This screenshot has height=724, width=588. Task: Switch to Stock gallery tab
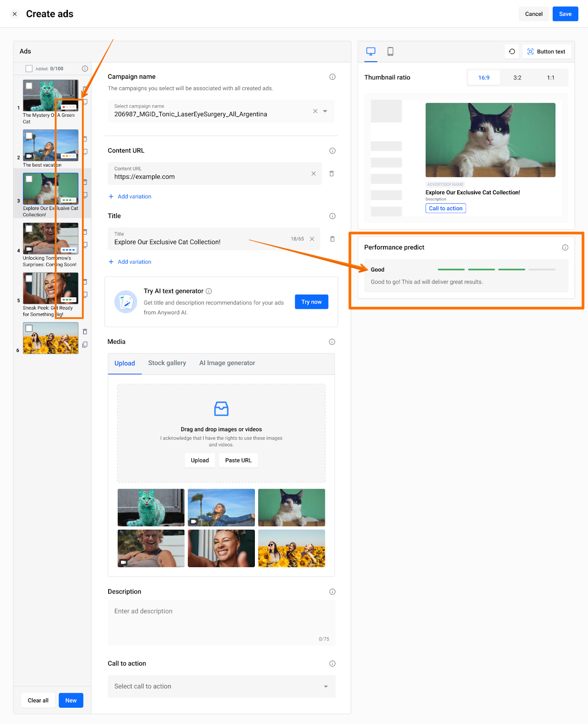(x=167, y=363)
